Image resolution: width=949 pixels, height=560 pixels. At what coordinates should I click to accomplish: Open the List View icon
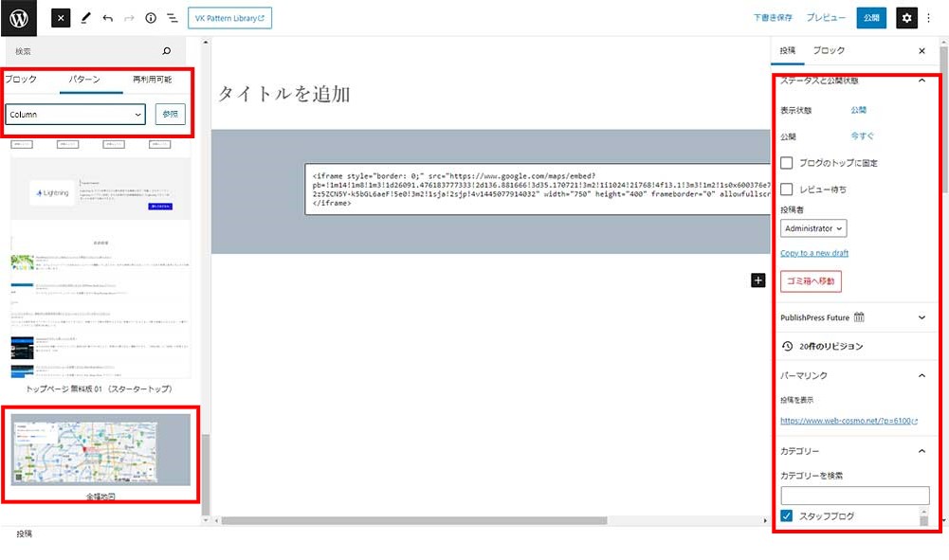click(x=172, y=18)
